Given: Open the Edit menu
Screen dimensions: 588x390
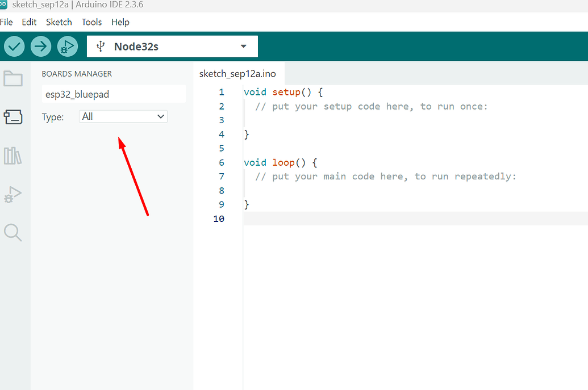Looking at the screenshot, I should pyautogui.click(x=29, y=22).
